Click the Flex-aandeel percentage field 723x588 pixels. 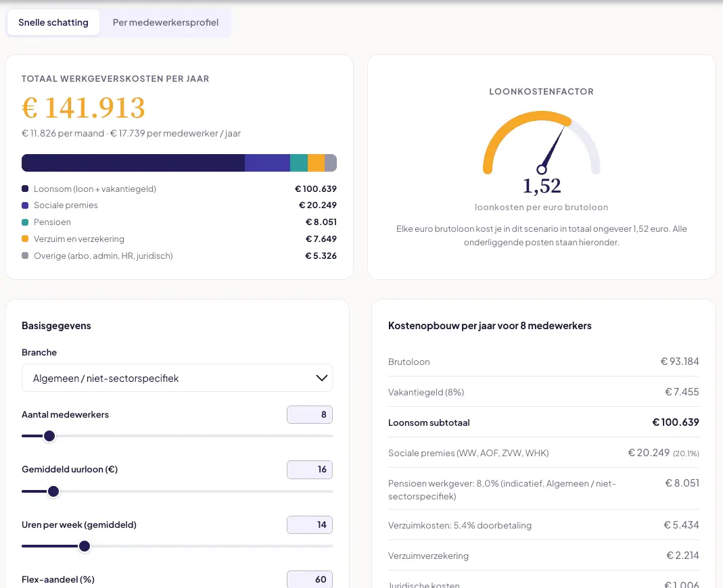click(x=309, y=579)
